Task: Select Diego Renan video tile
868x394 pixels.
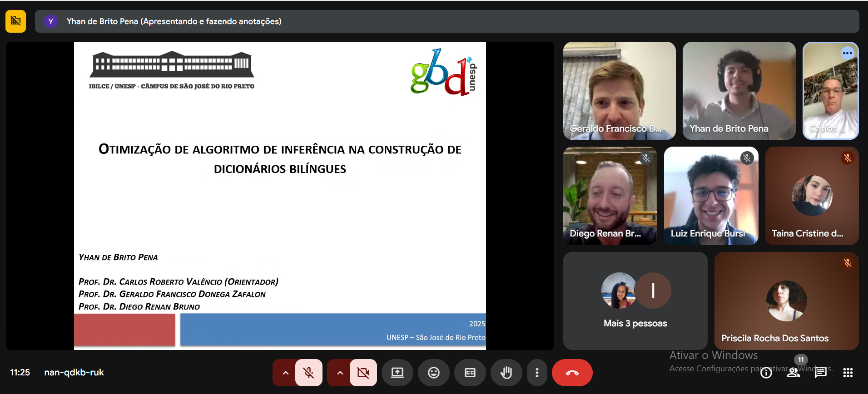Action: click(610, 196)
